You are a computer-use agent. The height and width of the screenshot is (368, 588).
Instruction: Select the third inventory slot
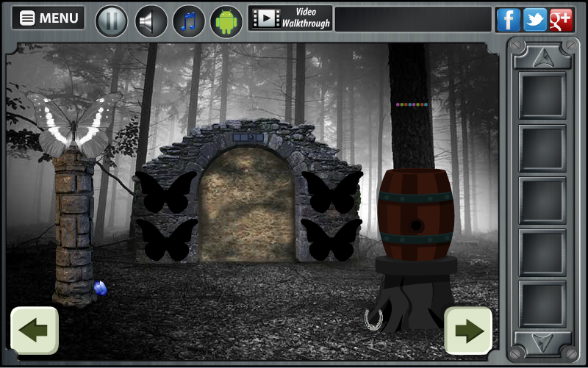[x=542, y=200]
